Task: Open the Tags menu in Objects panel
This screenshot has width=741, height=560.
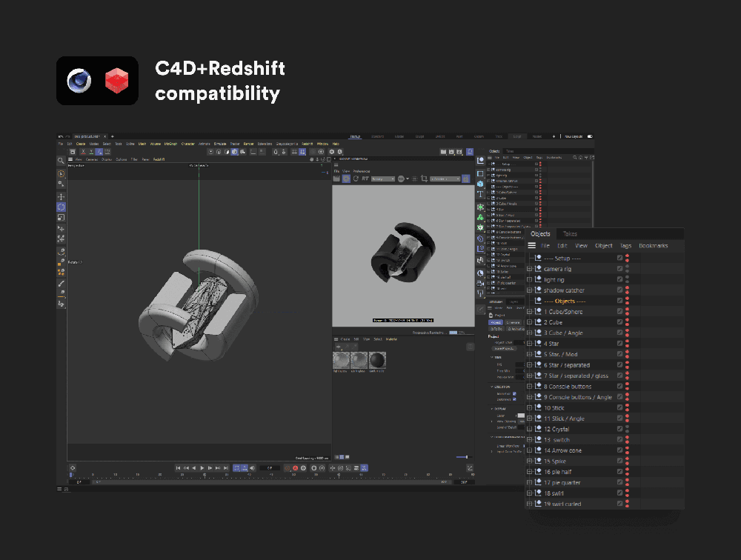Action: 625,245
